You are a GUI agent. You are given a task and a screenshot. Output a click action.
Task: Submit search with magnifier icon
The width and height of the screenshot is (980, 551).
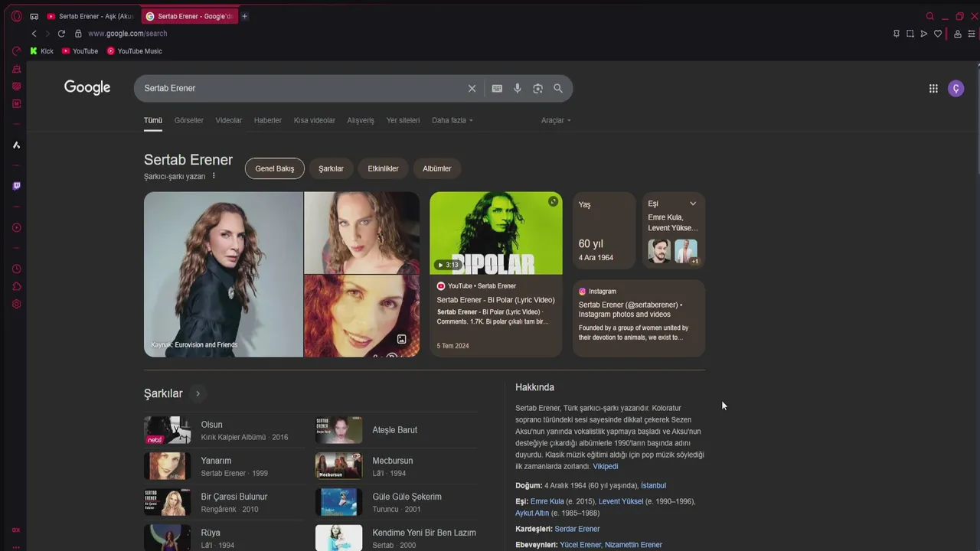click(x=558, y=88)
